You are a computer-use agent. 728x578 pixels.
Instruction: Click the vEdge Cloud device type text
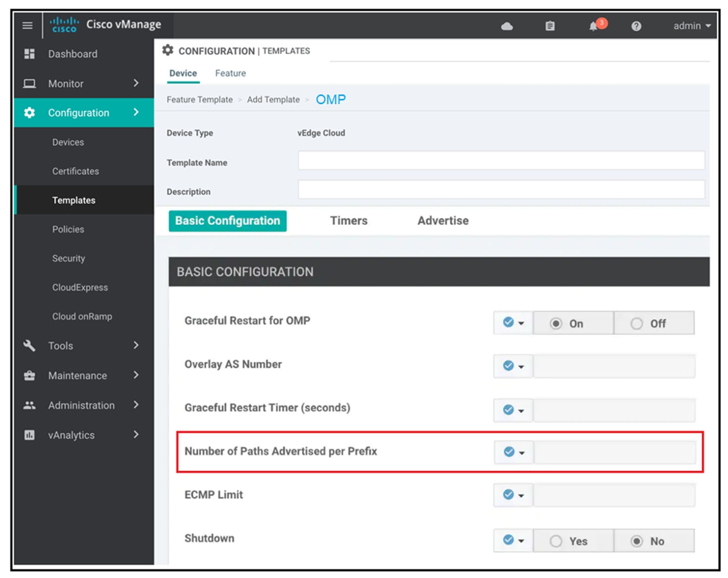[321, 133]
